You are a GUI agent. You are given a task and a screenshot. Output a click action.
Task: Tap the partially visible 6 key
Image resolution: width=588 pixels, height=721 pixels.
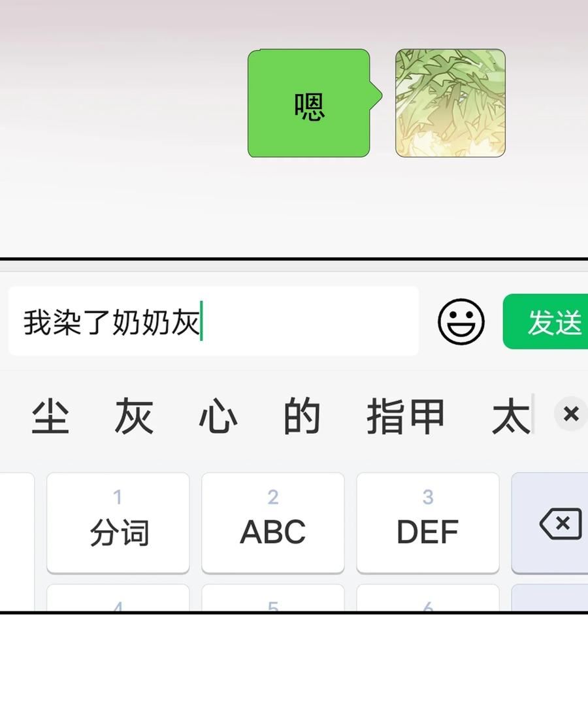428,598
